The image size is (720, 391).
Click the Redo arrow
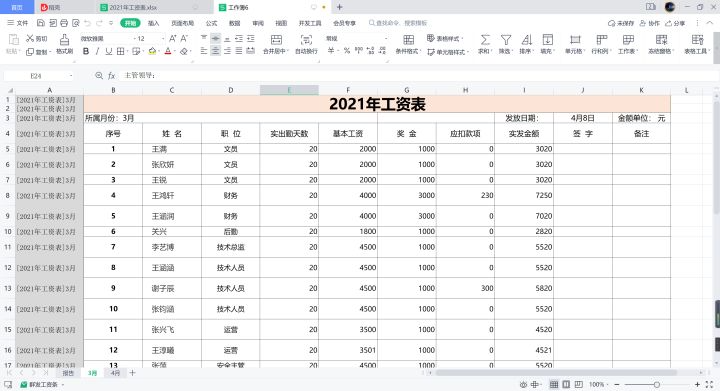point(99,23)
